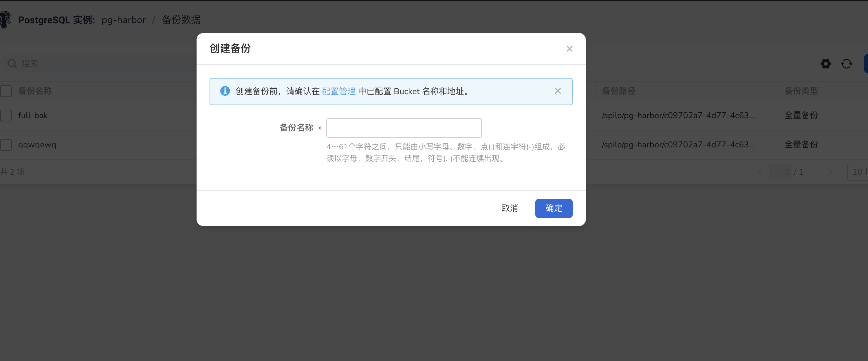Navigate to pg-harbor breadcrumb

pos(123,20)
